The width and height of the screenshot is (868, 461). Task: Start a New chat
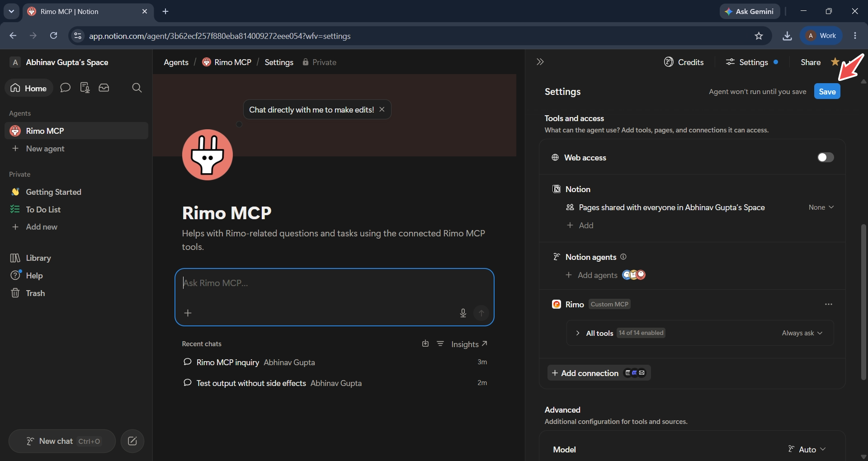[x=62, y=441]
